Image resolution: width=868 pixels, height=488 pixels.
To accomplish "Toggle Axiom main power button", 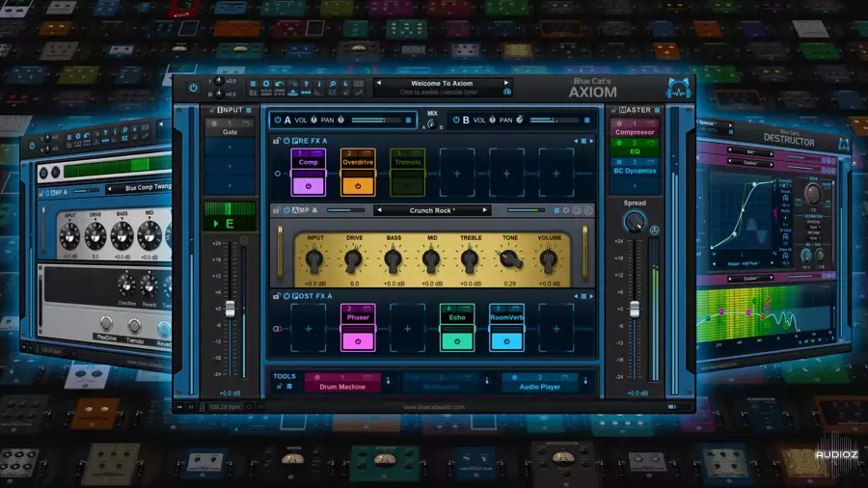I will tap(193, 88).
